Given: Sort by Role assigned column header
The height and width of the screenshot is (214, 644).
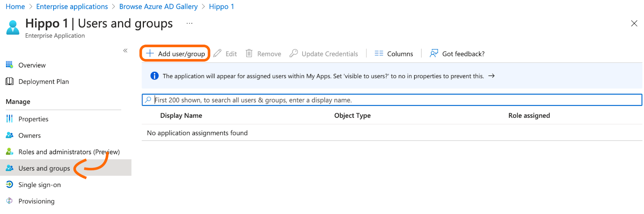Looking at the screenshot, I should coord(529,115).
